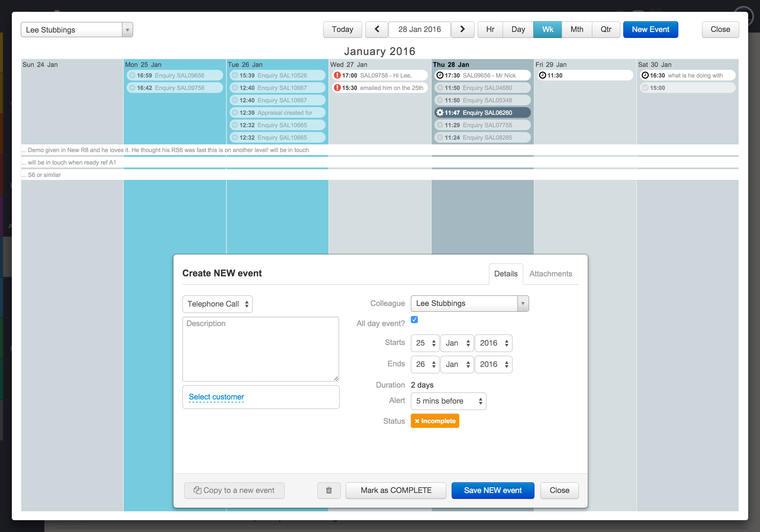Select the Mth calendar view

coord(576,30)
